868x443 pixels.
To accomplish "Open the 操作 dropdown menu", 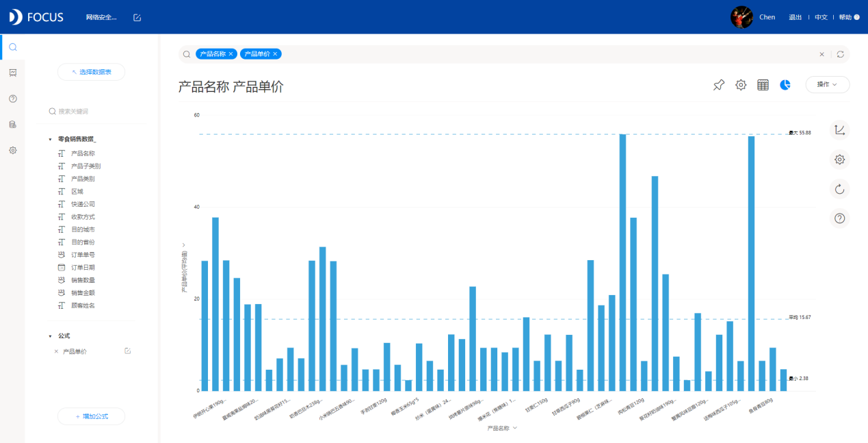I will 827,84.
